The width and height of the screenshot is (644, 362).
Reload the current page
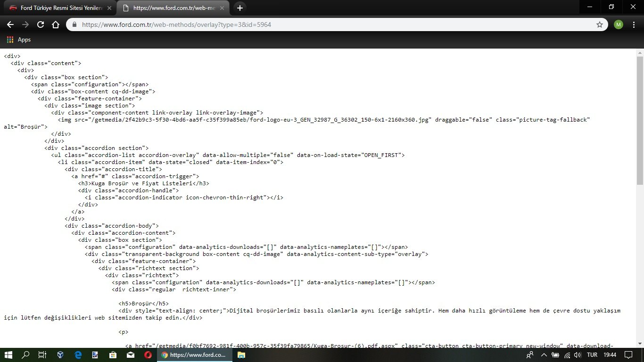(41, 25)
